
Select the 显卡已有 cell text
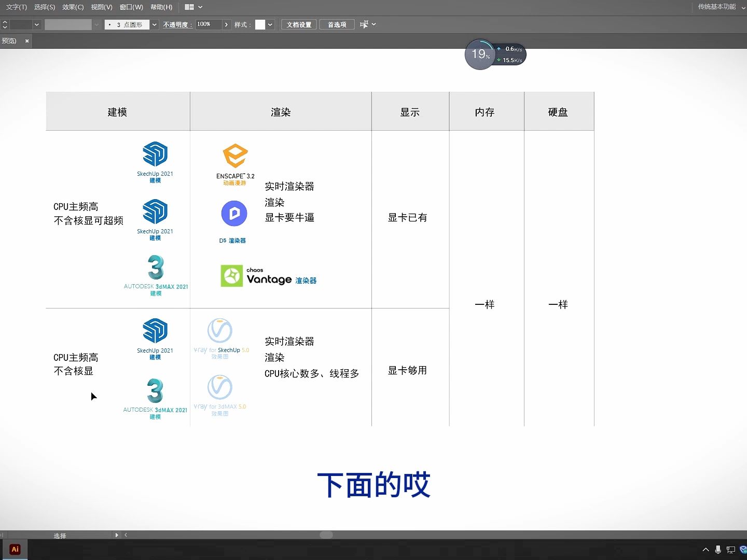(408, 217)
